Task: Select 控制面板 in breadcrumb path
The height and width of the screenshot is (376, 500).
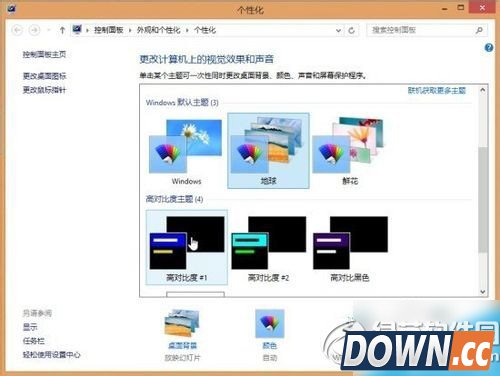Action: point(109,30)
